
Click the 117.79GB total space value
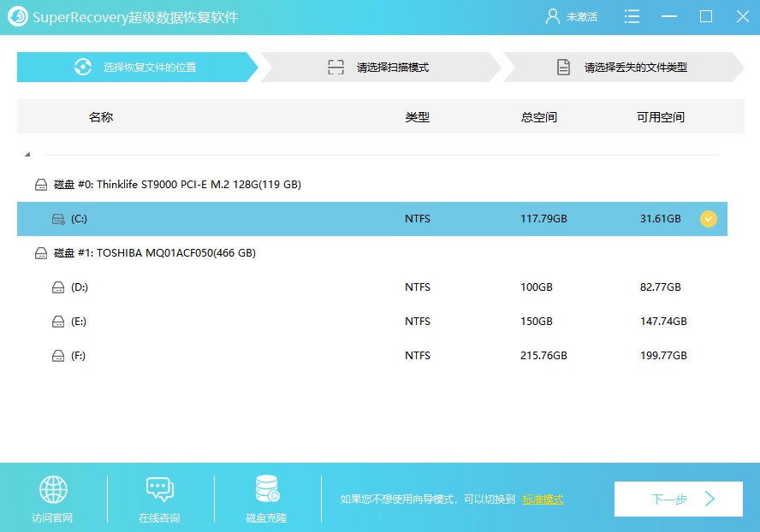(x=543, y=219)
